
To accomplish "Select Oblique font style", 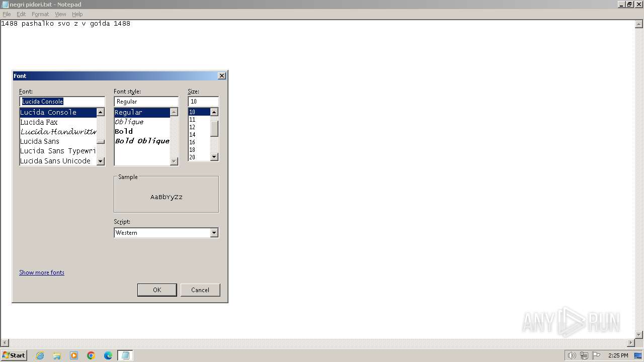I will 142,122.
